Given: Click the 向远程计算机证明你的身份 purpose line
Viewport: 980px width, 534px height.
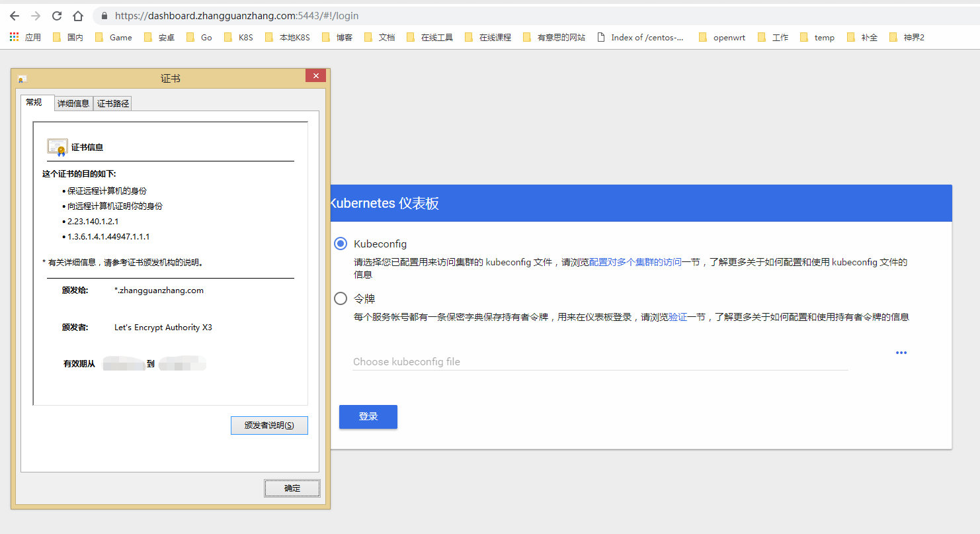Looking at the screenshot, I should coord(114,206).
